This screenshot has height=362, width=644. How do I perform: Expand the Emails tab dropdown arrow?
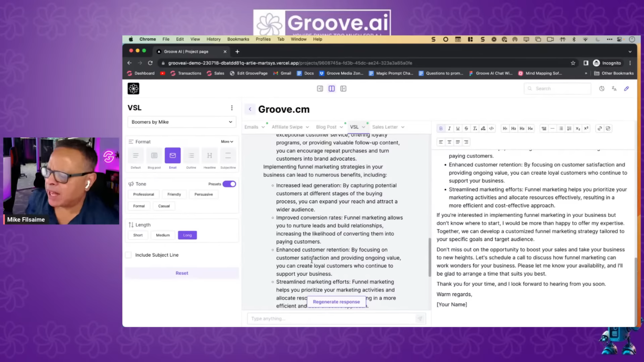263,127
